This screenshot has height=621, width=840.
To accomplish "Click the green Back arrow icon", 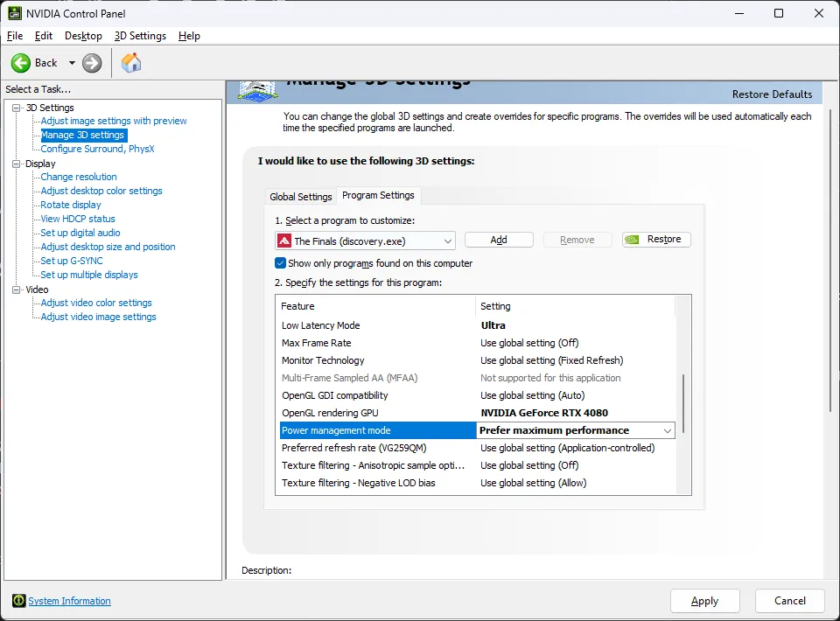I will [21, 63].
